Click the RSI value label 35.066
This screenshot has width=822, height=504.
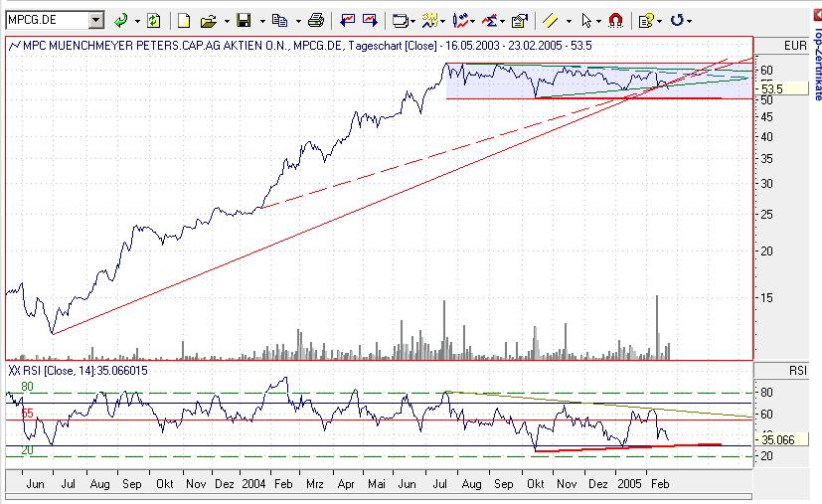[777, 440]
